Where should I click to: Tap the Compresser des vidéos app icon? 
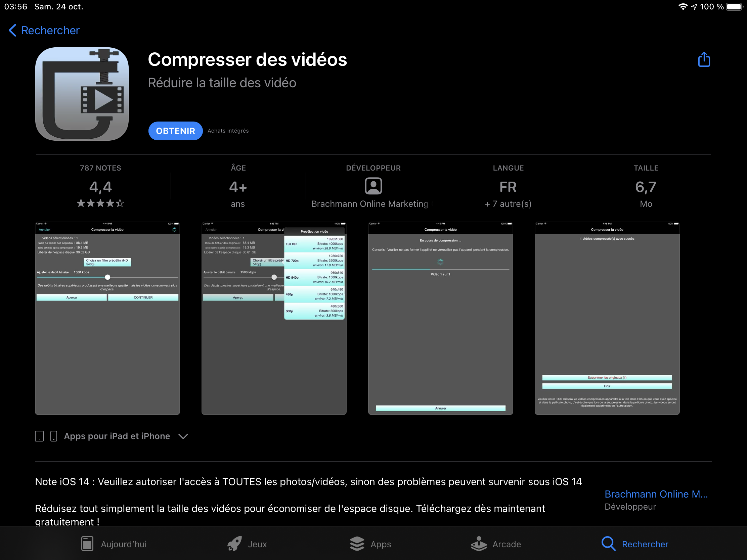click(82, 94)
